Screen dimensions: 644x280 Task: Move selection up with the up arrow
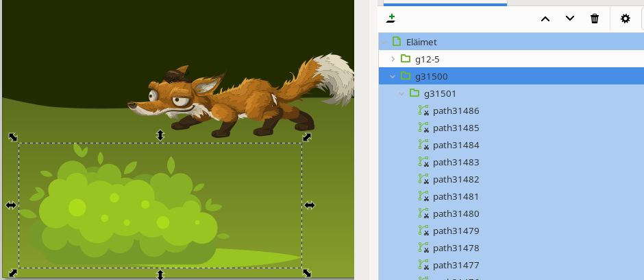point(545,19)
